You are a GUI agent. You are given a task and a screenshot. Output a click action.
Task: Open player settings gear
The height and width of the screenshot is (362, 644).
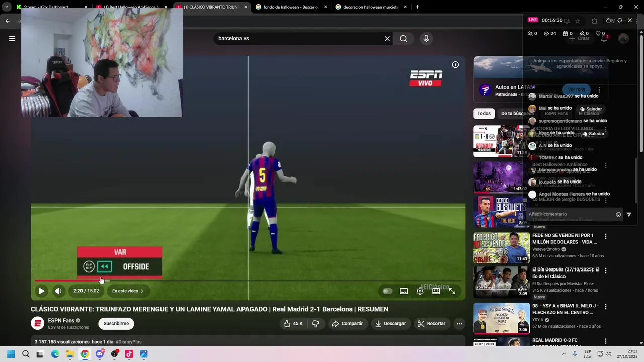pos(420,291)
